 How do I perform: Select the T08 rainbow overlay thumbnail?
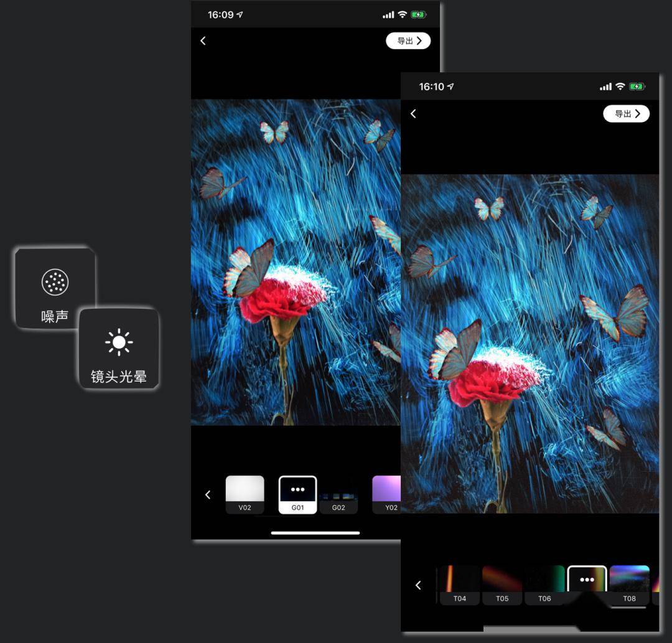pyautogui.click(x=629, y=584)
